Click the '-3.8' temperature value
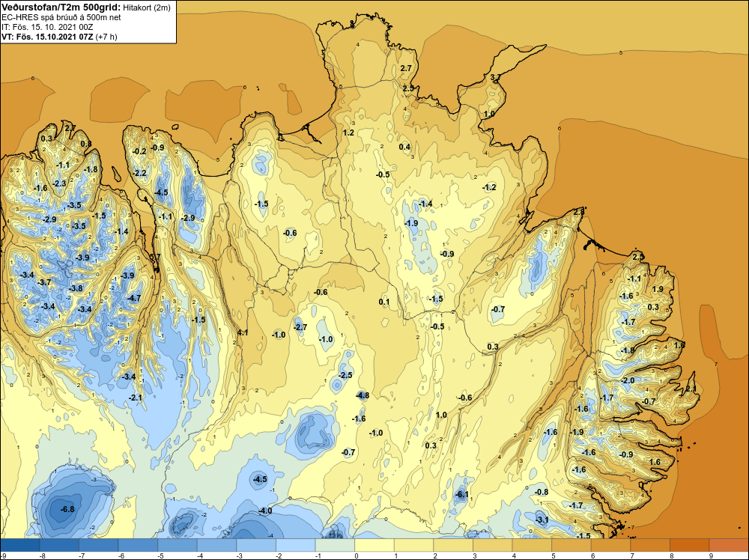Image resolution: width=749 pixels, height=560 pixels. (x=76, y=288)
